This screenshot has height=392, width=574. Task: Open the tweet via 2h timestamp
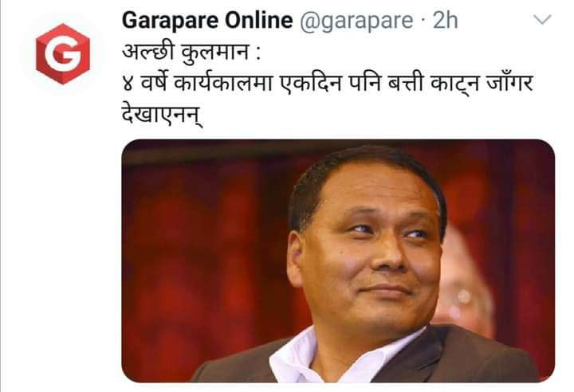(x=445, y=21)
